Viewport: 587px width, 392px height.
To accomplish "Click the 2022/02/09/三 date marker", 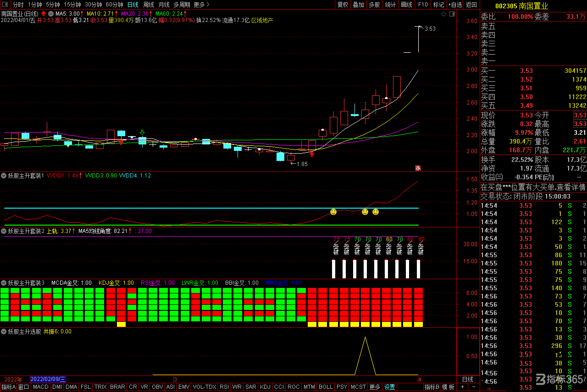I will (48, 379).
